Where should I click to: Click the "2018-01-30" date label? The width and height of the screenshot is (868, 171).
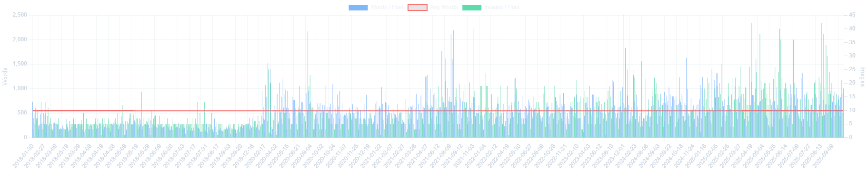click(x=23, y=155)
